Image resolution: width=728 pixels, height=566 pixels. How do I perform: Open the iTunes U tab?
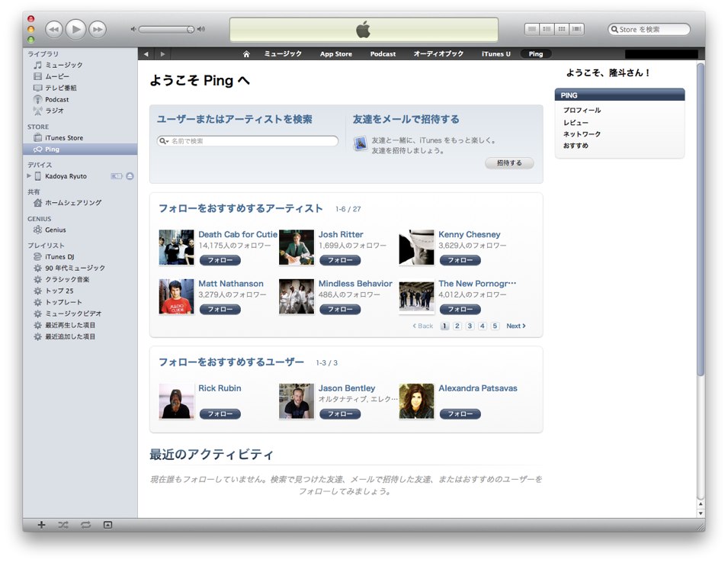(x=495, y=54)
